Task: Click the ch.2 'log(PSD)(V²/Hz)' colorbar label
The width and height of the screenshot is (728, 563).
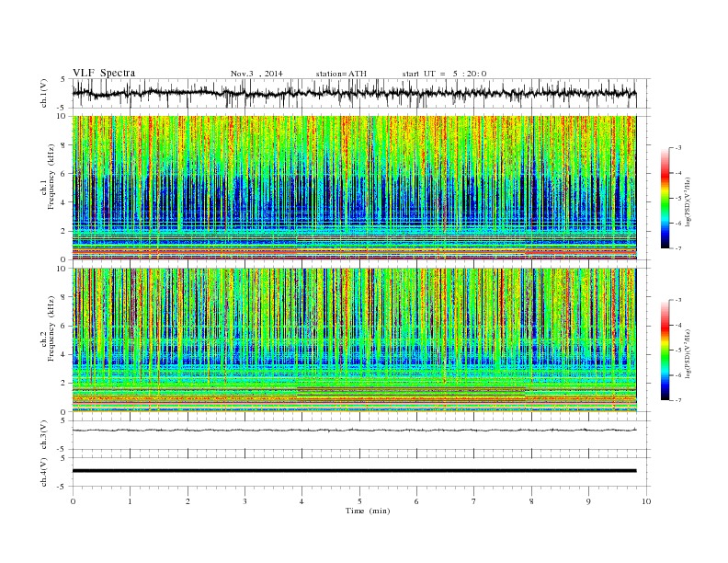Action: coord(688,352)
